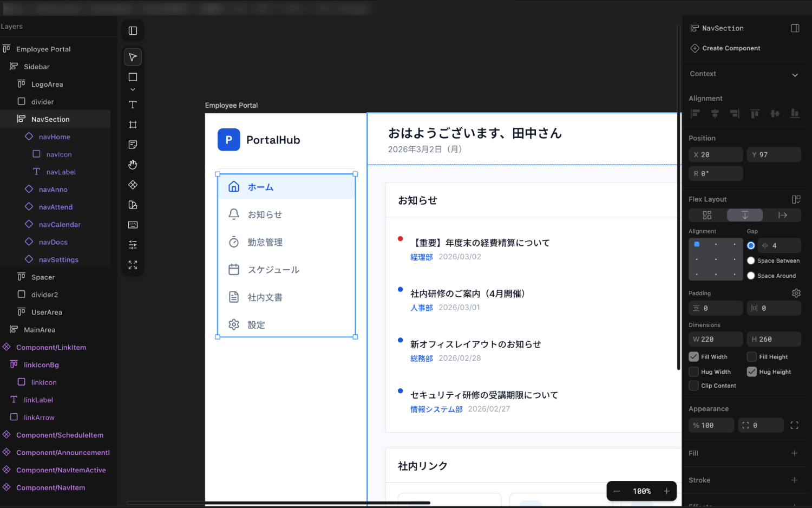Choose the Frame tool in toolbar
The width and height of the screenshot is (812, 508).
click(x=133, y=125)
